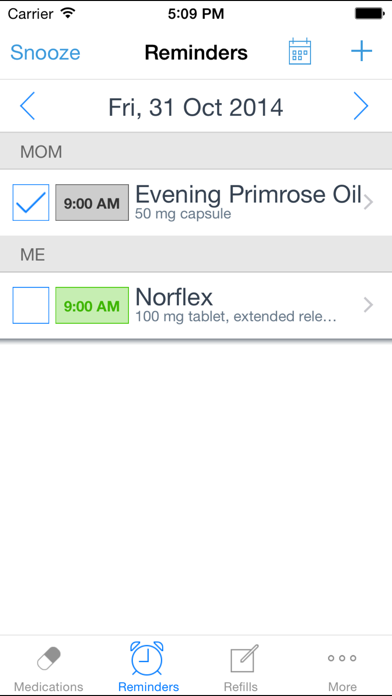The image size is (392, 696).
Task: Tap the plus icon to add reminder
Action: point(361,52)
